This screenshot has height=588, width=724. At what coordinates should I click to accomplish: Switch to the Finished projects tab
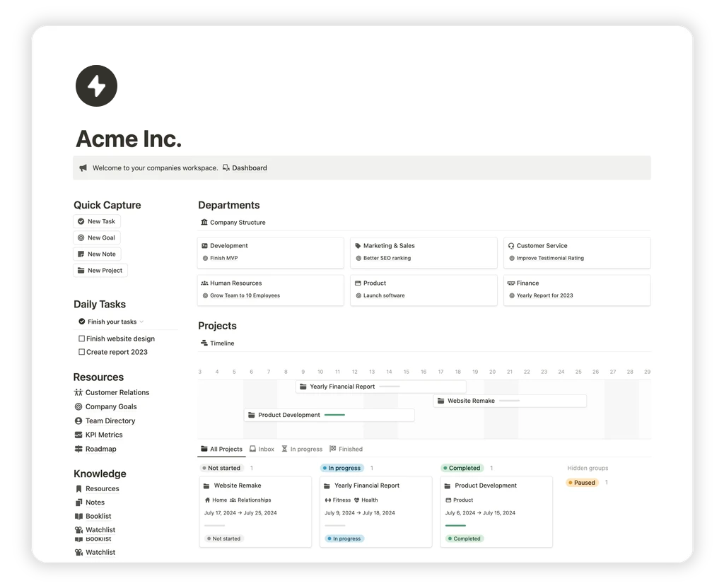(346, 449)
